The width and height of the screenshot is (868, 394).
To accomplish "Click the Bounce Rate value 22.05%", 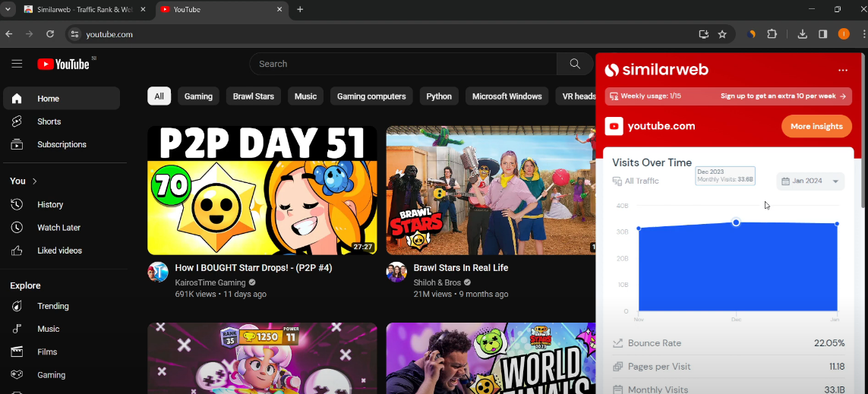I will [x=829, y=343].
